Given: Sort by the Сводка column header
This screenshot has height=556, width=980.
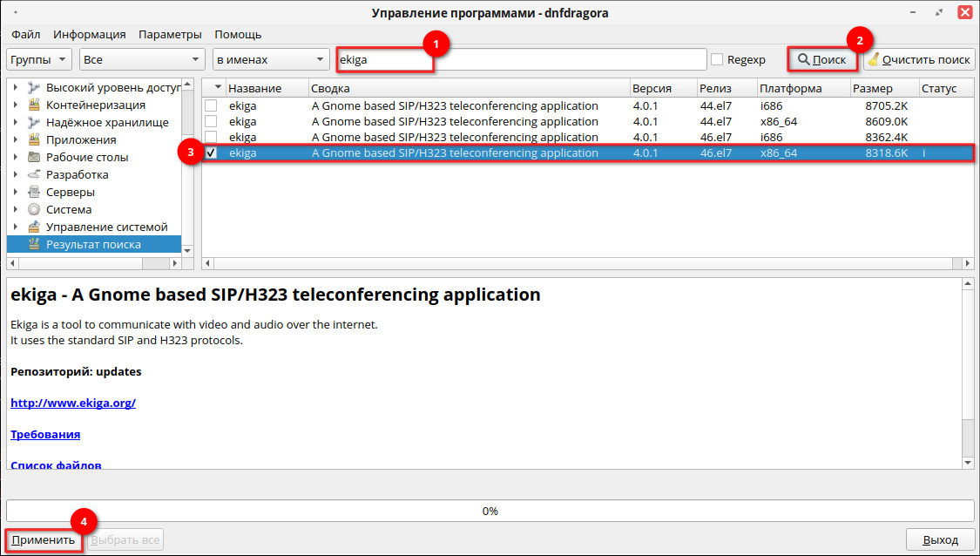Looking at the screenshot, I should pos(469,88).
